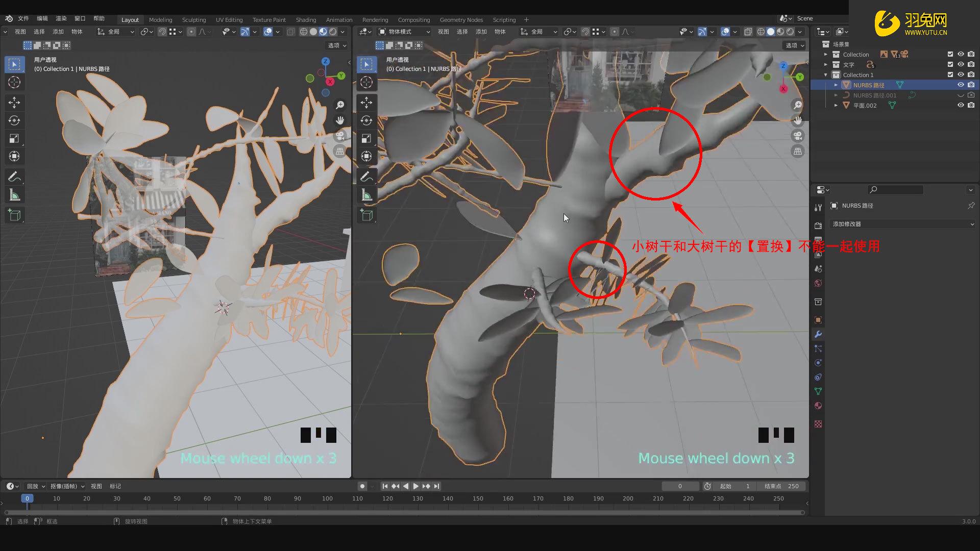Open the Modifier Properties wrench tab
This screenshot has height=551, width=980.
[x=818, y=334]
